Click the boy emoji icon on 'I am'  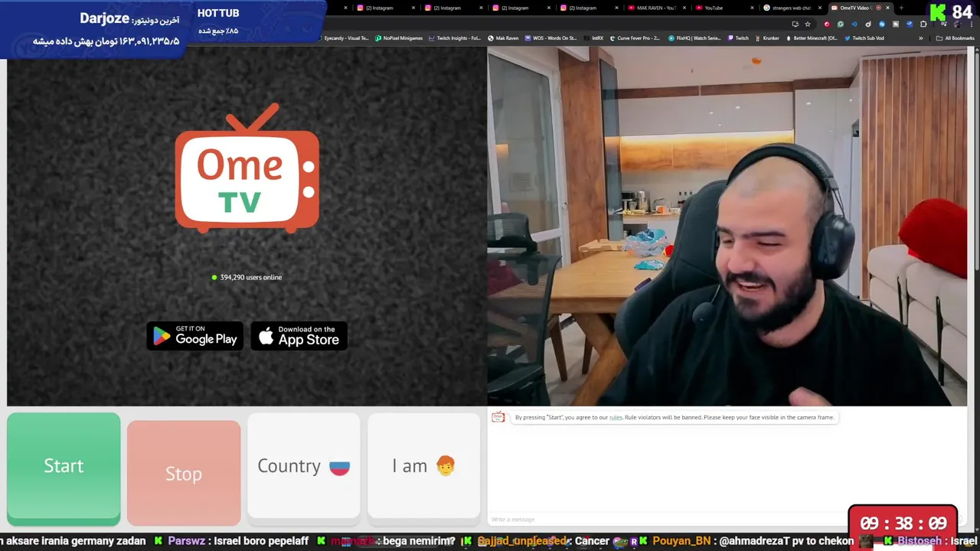pos(445,466)
